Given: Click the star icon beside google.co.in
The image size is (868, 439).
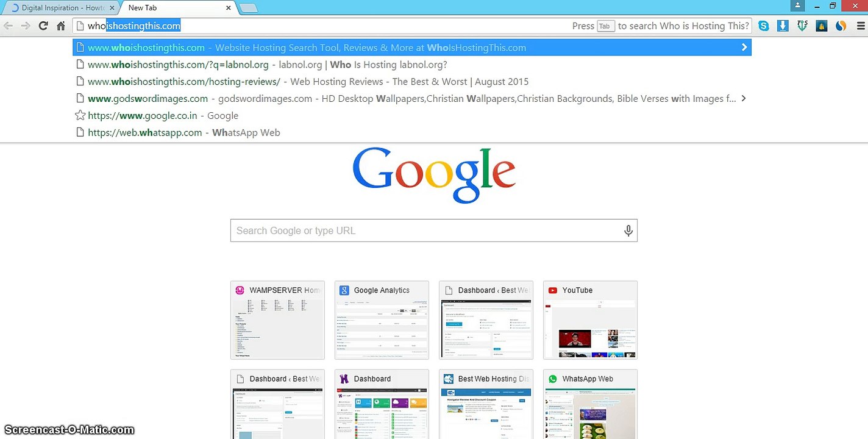Looking at the screenshot, I should 80,115.
